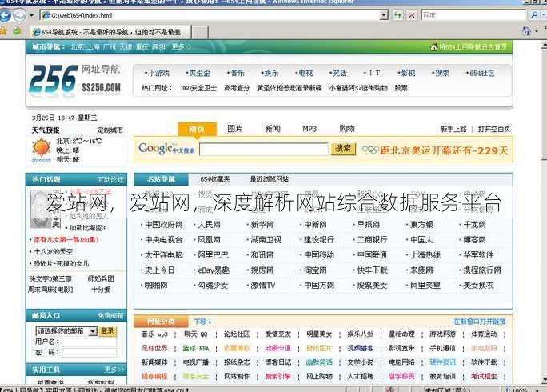Click 新手上路 link
Image resolution: width=547 pixels, height=392 pixels.
(454, 129)
